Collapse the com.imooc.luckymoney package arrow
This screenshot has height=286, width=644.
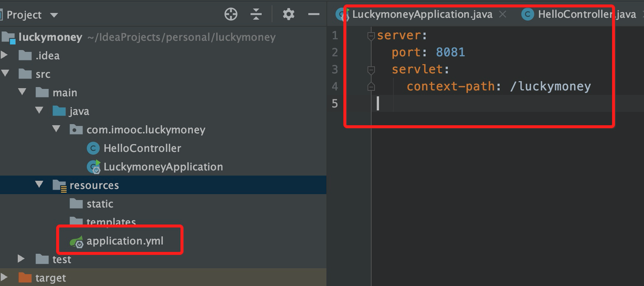coord(56,129)
